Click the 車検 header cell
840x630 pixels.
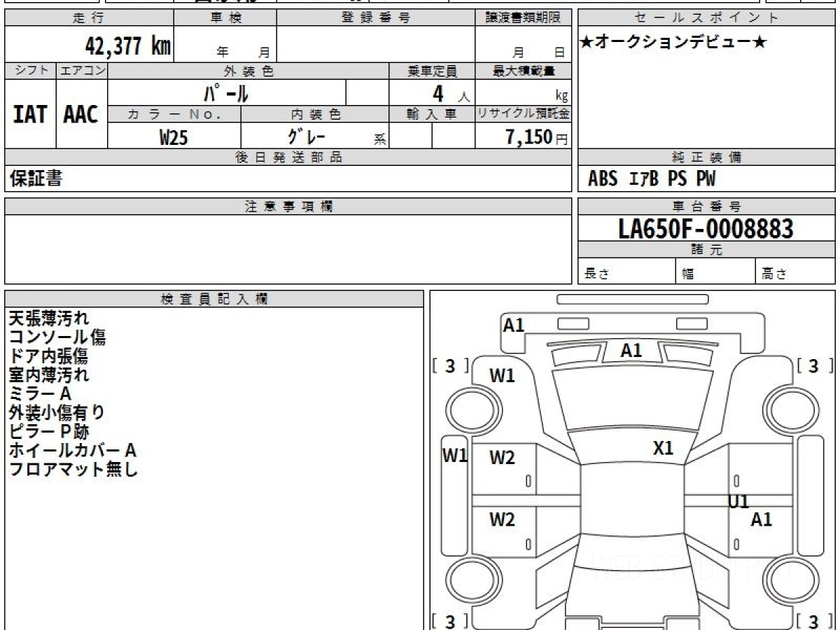tap(225, 18)
